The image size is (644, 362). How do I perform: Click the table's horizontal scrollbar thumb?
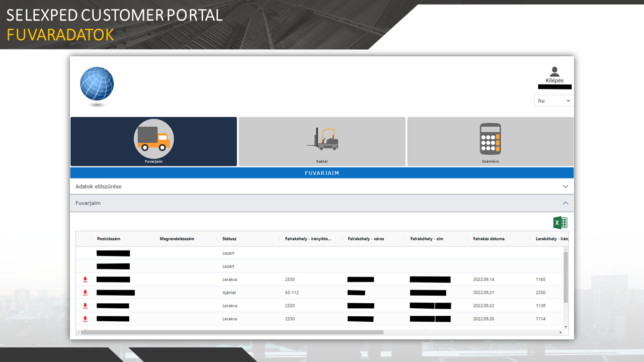click(x=232, y=332)
